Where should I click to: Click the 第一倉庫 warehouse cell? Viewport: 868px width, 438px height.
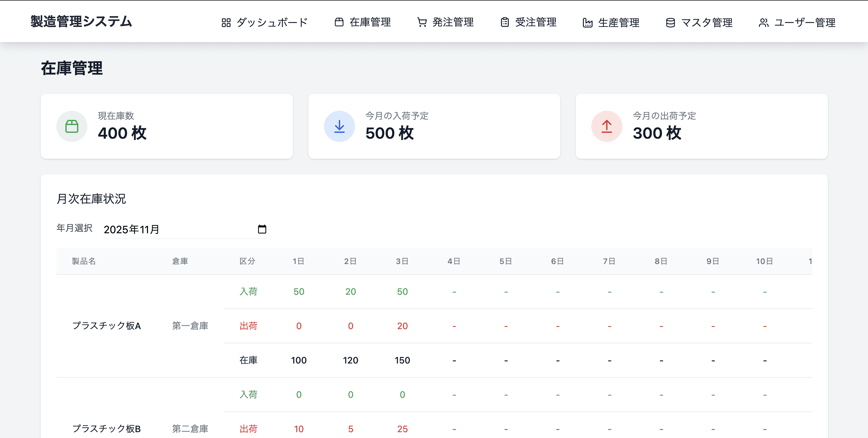point(190,326)
